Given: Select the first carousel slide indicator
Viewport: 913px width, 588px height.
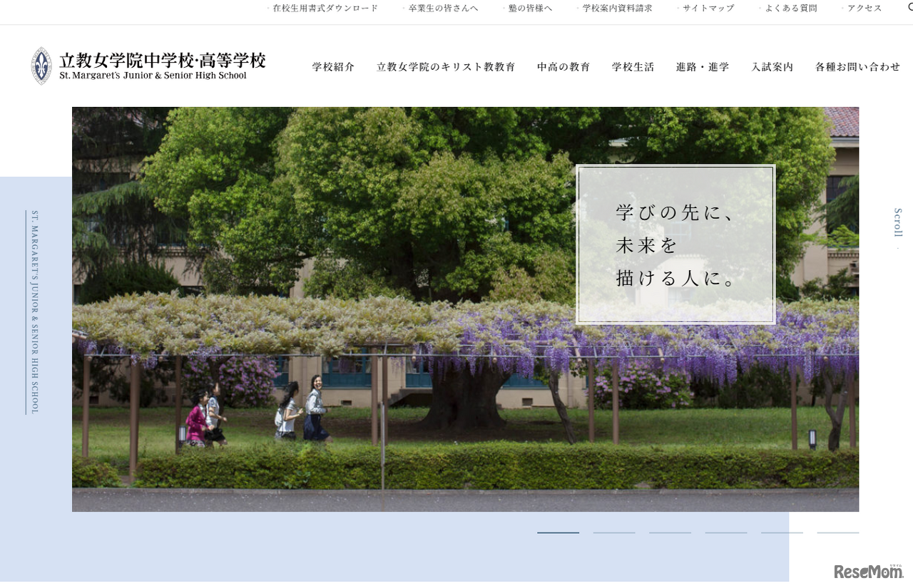Looking at the screenshot, I should click(x=558, y=532).
